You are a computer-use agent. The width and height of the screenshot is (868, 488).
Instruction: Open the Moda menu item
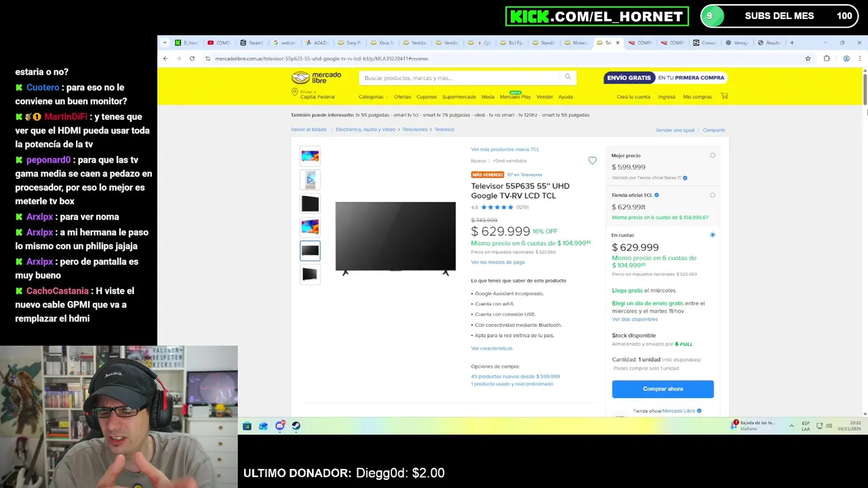click(488, 97)
